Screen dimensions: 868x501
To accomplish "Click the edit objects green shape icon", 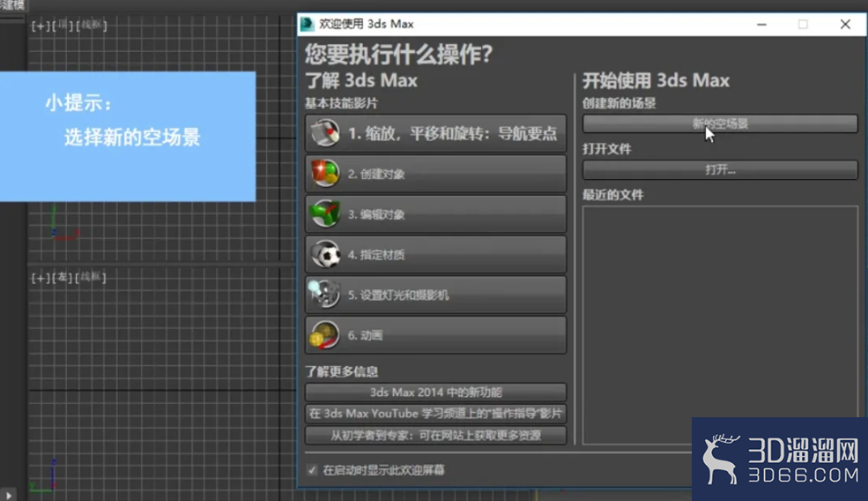I will [325, 214].
